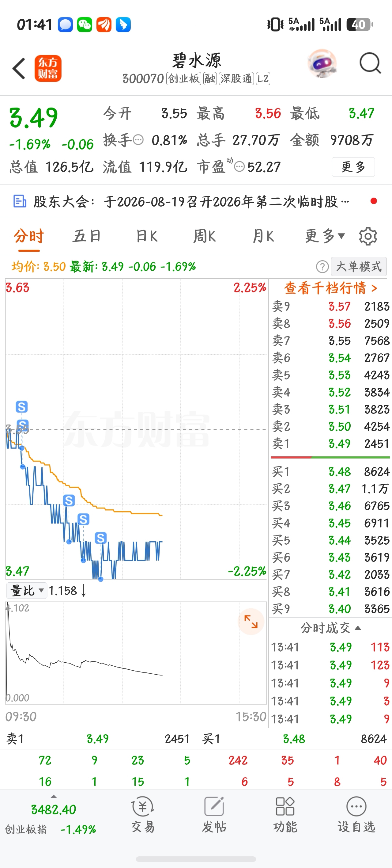Switch to the 周K tab
Image resolution: width=392 pixels, height=868 pixels.
click(x=204, y=236)
